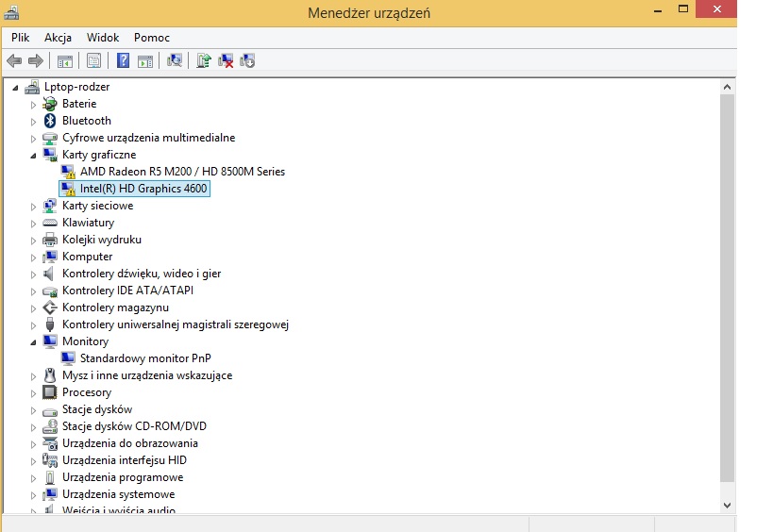The width and height of the screenshot is (773, 532).
Task: Expand the Baterie category
Action: coord(33,105)
